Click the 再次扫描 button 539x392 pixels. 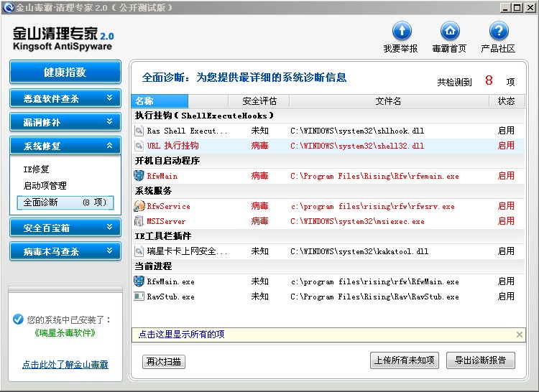(x=164, y=361)
